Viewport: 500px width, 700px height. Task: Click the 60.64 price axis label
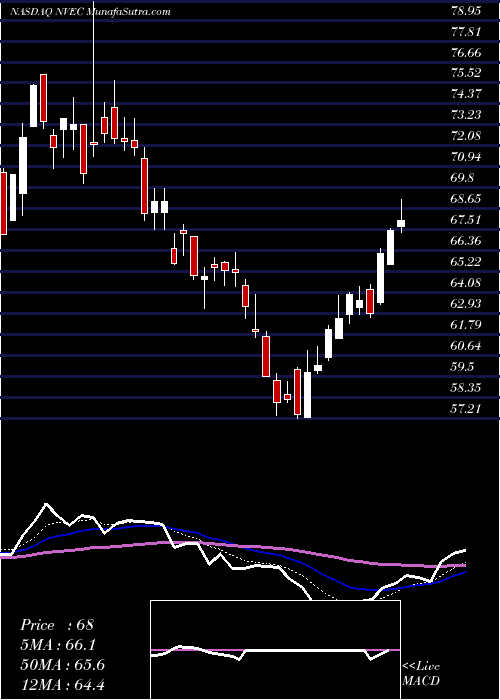(466, 346)
